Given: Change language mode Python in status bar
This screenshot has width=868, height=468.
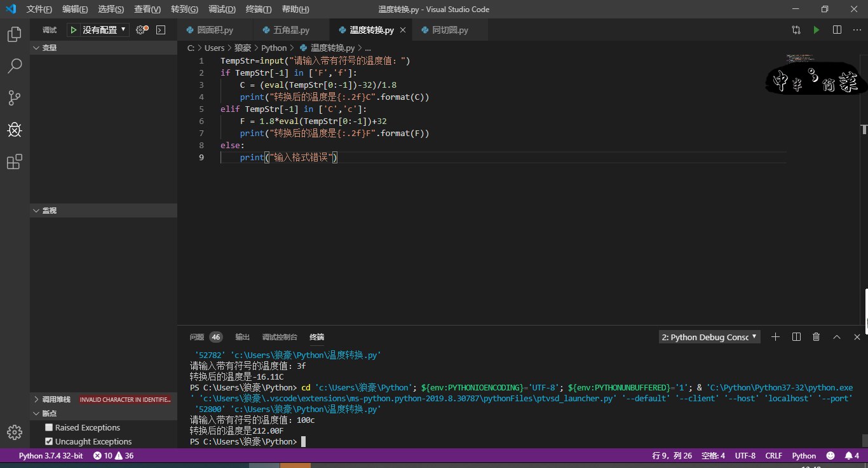Looking at the screenshot, I should point(804,455).
